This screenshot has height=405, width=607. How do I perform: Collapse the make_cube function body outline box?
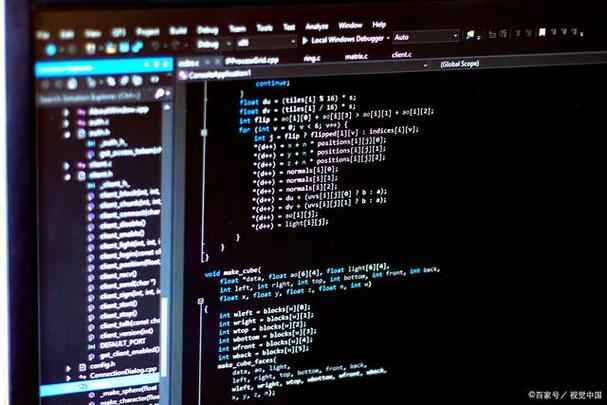201,301
